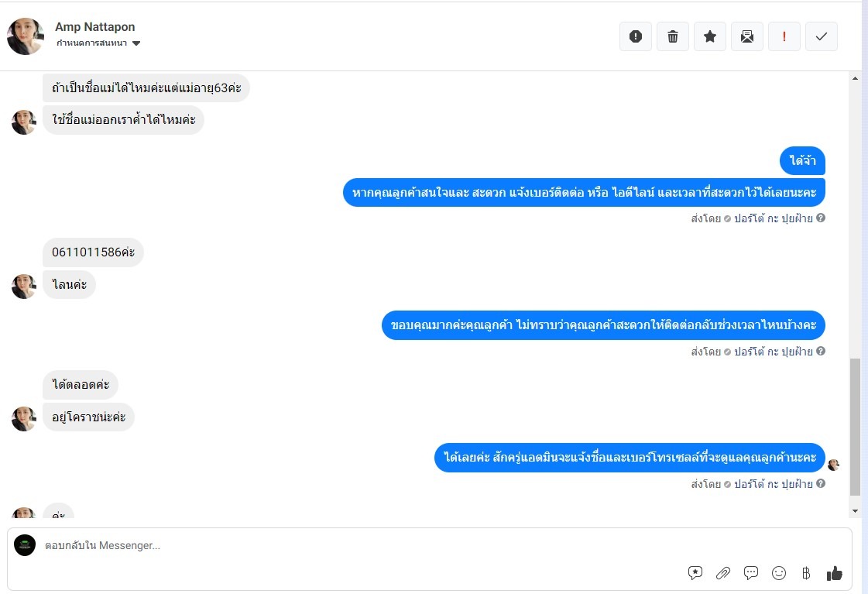
Task: Open conversation assignment dropdown under Amp Nattapon
Action: [98, 43]
